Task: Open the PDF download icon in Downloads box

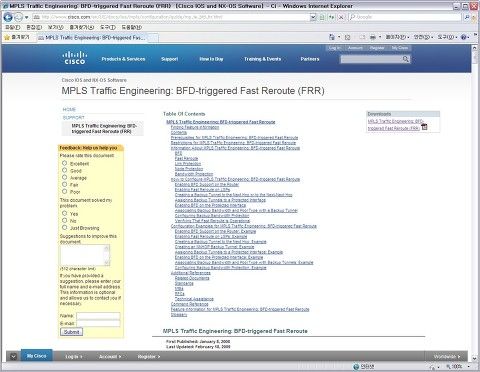Action: point(424,127)
